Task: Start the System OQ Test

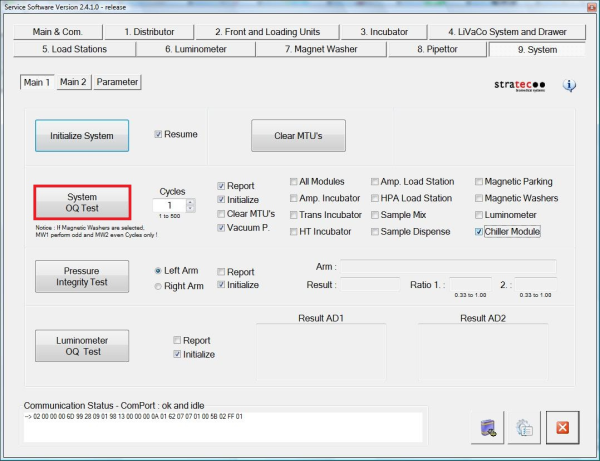Action: pyautogui.click(x=82, y=204)
